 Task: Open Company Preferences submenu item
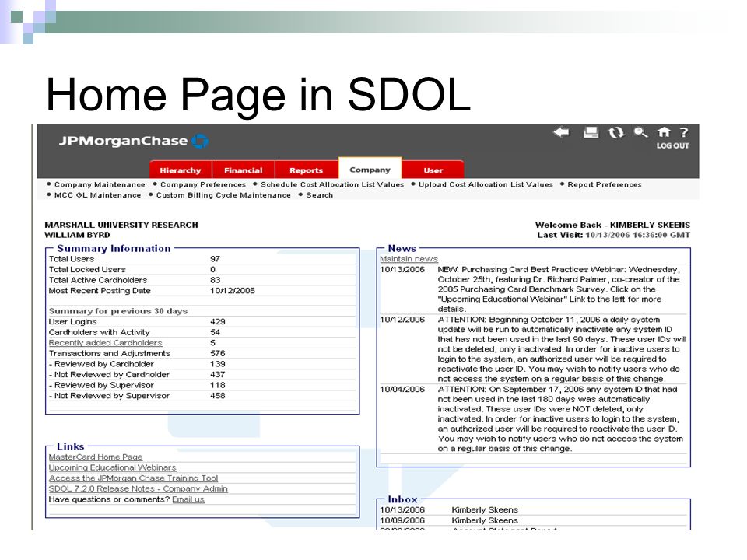pos(203,184)
